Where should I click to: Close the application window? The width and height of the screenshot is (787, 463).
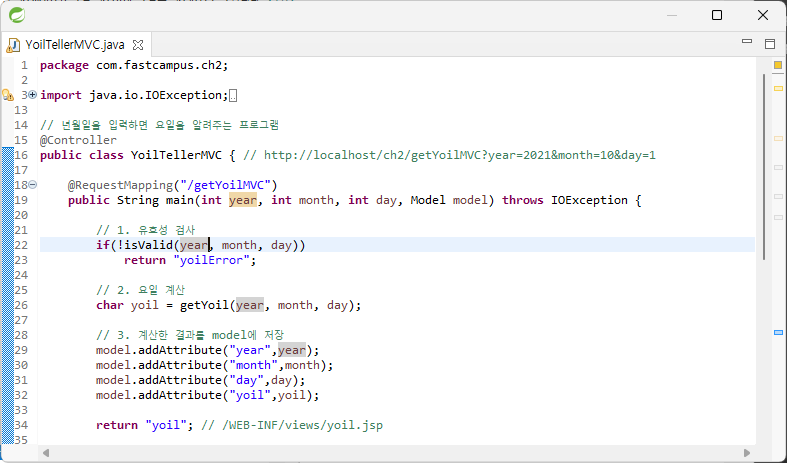click(x=763, y=15)
